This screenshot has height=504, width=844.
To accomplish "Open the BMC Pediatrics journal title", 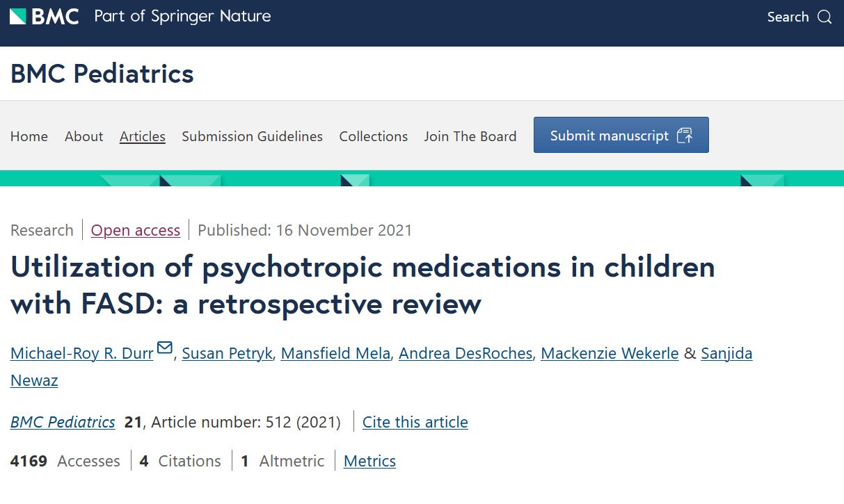I will [x=102, y=73].
